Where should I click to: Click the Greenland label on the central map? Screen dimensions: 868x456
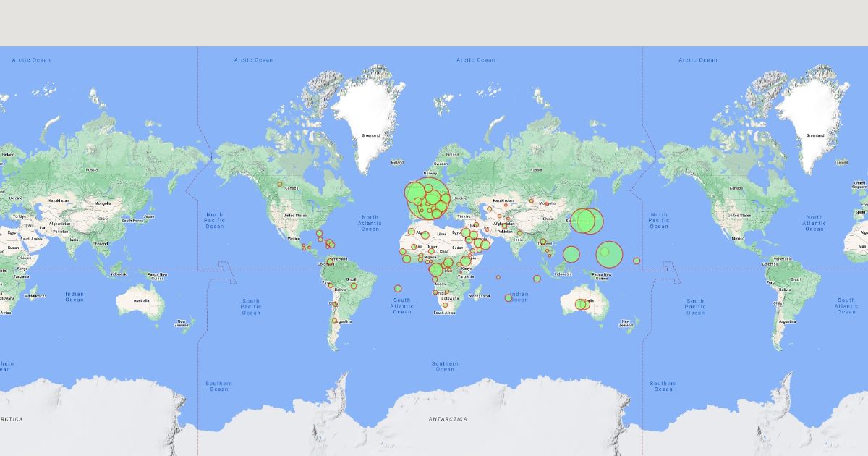point(371,135)
